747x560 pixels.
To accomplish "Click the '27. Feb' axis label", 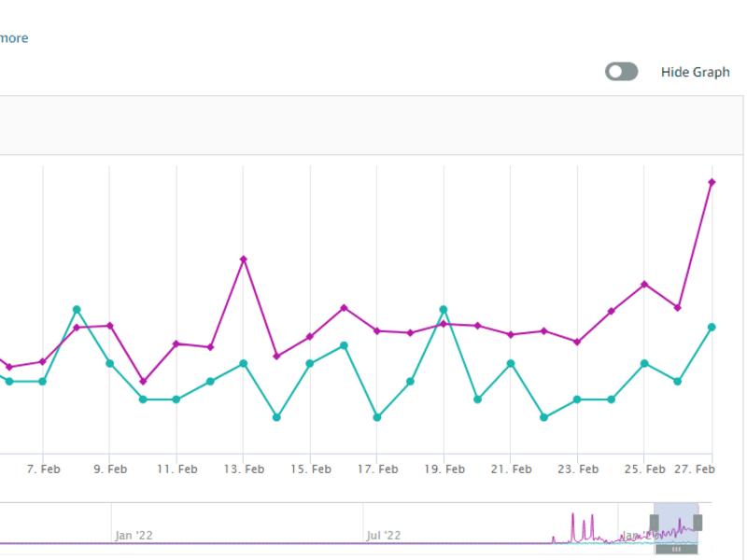I will (694, 469).
